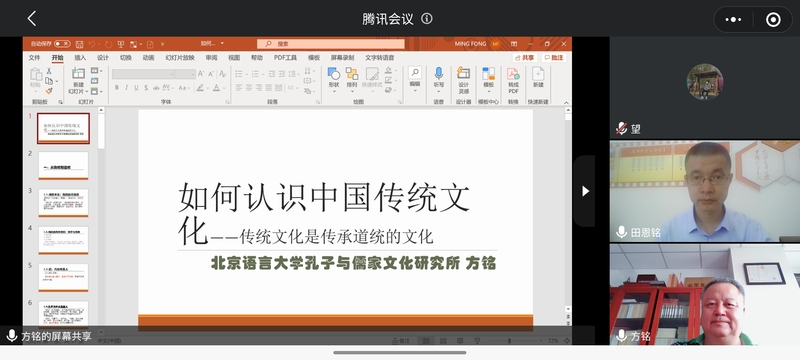This screenshot has height=360, width=800.
Task: Switch to the 插入 ribbon tab
Action: 80,58
